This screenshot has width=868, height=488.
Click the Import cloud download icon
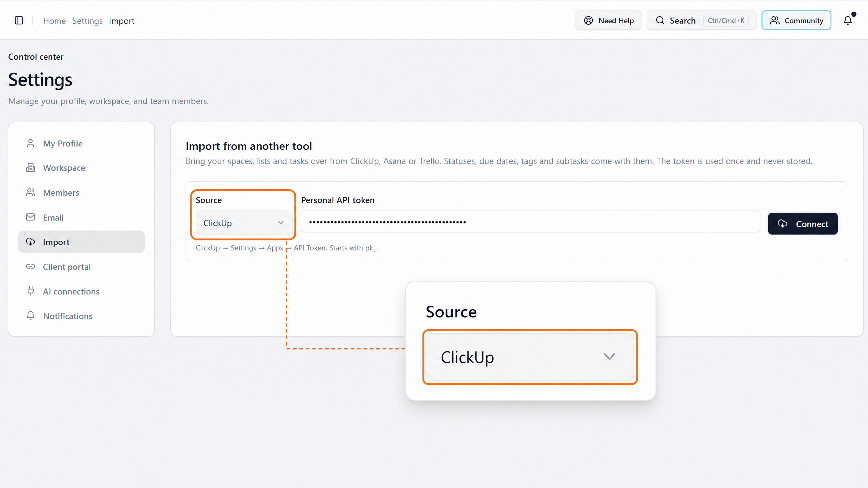click(30, 242)
